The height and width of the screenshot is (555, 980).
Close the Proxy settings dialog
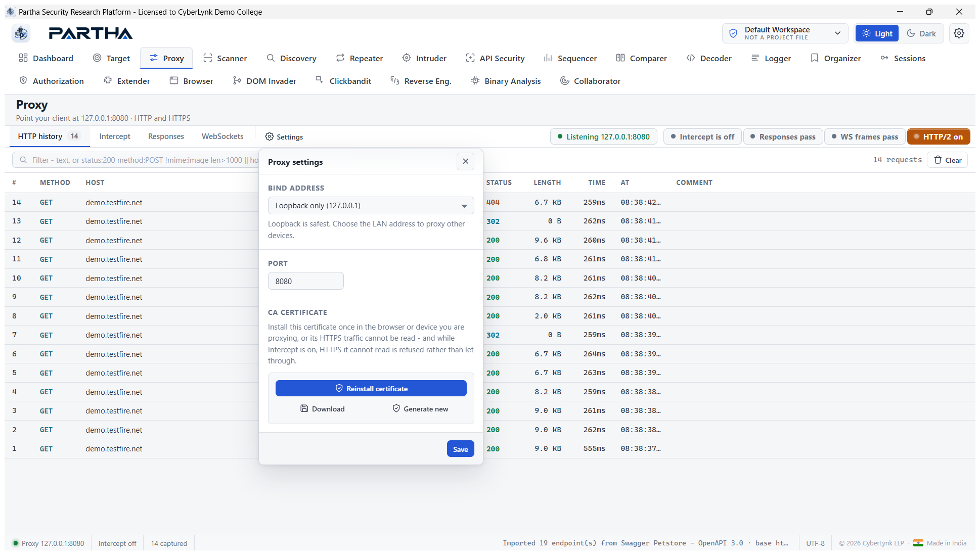465,161
